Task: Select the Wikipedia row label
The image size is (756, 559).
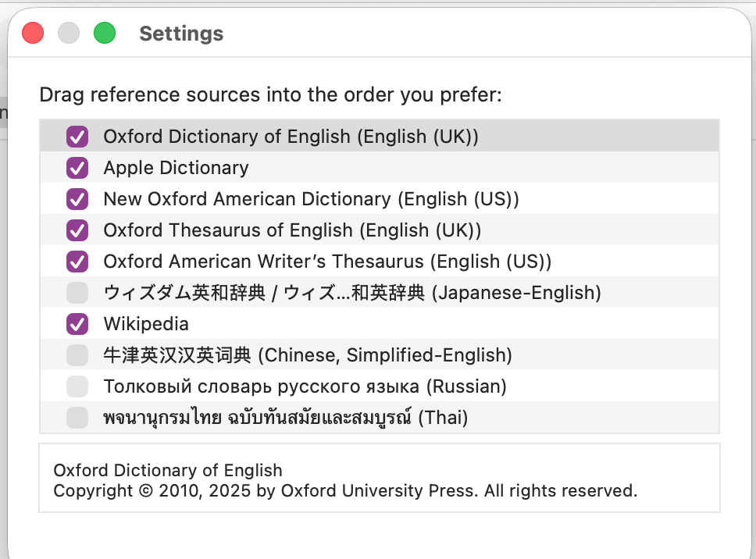Action: tap(146, 324)
